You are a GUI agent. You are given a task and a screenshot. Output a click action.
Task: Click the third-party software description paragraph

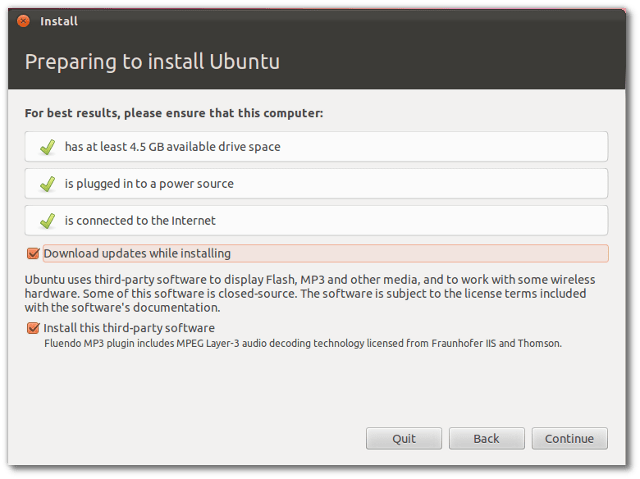click(x=310, y=293)
